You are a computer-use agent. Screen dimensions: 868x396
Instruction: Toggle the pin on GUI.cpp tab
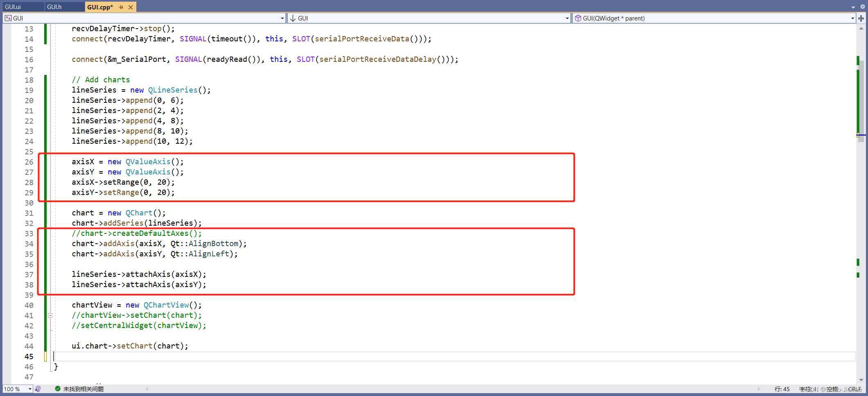(x=121, y=7)
